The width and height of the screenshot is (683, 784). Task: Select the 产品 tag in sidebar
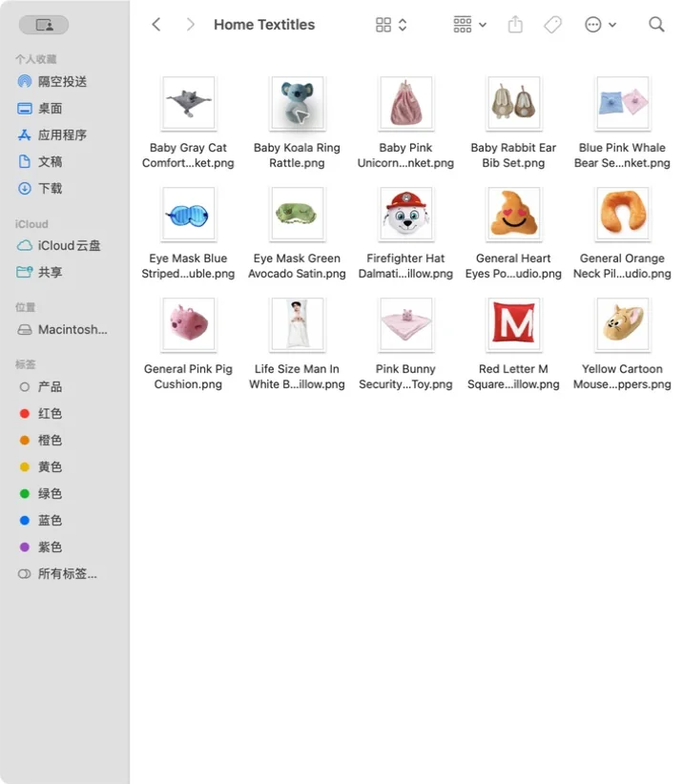40,387
